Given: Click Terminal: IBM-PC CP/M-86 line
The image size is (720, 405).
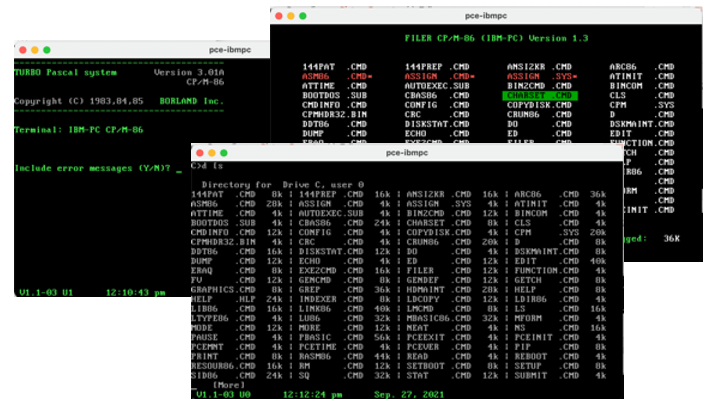Looking at the screenshot, I should tap(79, 130).
